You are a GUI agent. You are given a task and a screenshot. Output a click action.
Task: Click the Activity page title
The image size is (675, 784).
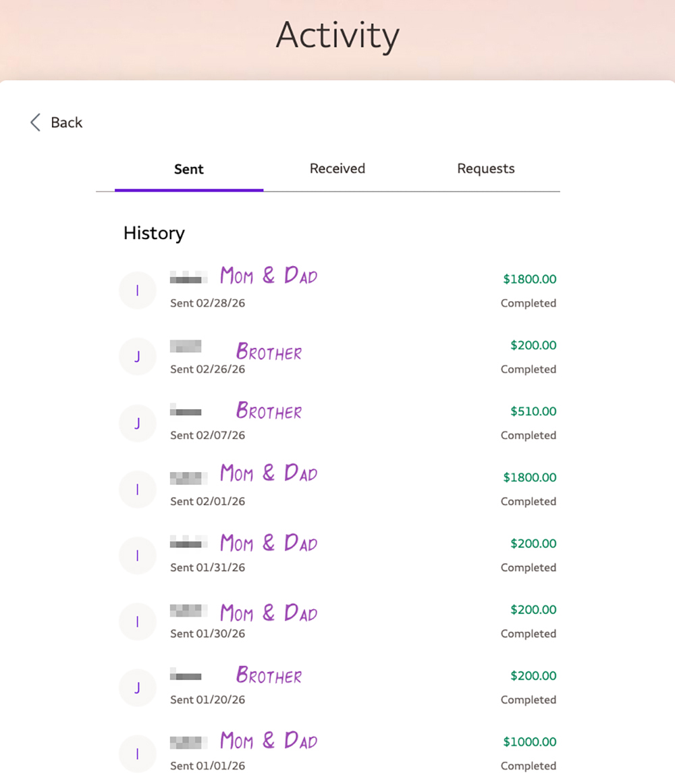337,35
